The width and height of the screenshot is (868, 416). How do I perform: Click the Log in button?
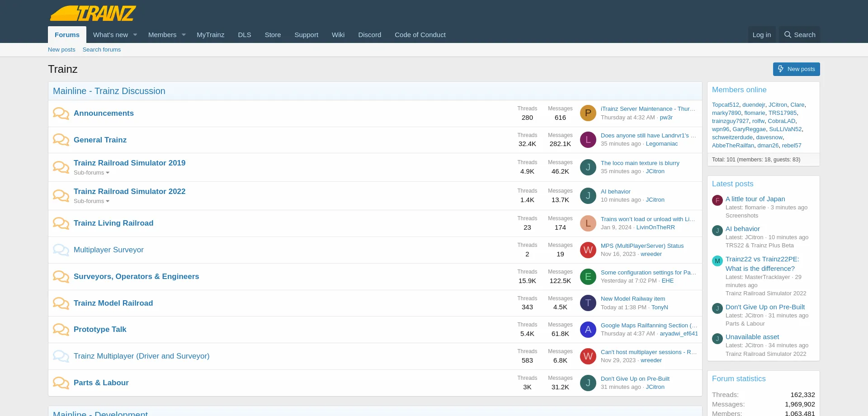(761, 34)
